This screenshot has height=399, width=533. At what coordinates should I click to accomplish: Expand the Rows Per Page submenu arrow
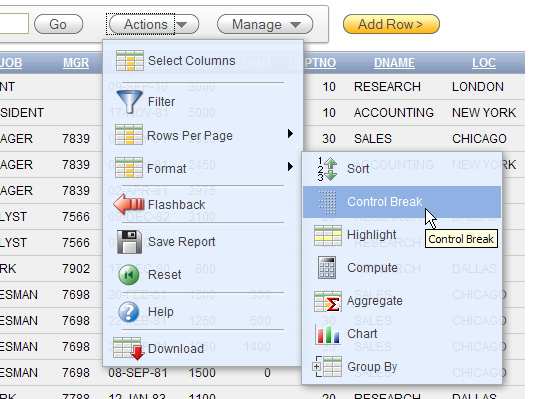tap(290, 134)
